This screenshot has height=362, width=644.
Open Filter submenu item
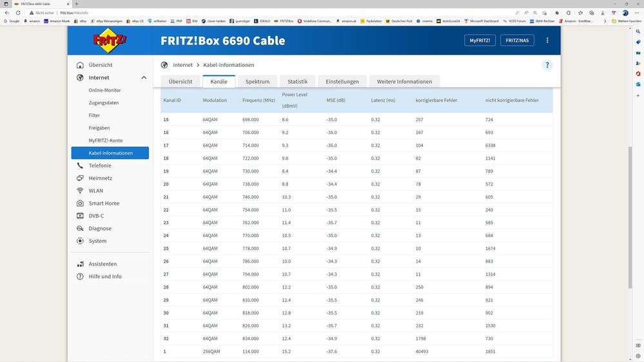(x=94, y=115)
